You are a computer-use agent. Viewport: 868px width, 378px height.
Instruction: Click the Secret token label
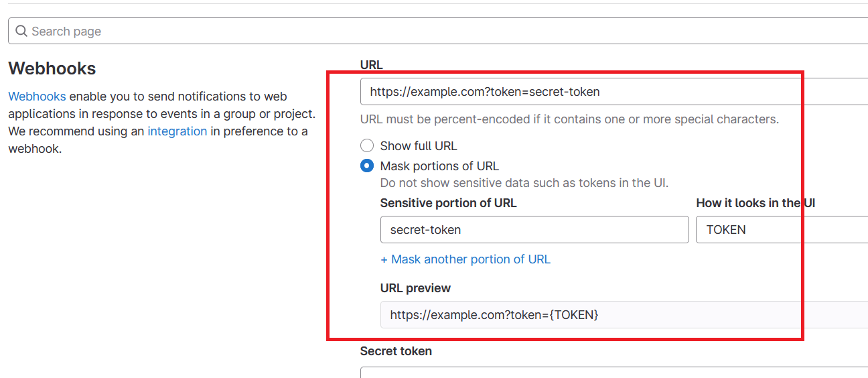[x=396, y=351]
